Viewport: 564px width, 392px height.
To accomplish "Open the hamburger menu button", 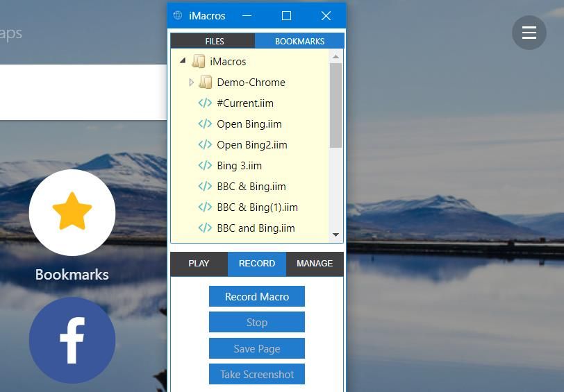I will tap(529, 33).
